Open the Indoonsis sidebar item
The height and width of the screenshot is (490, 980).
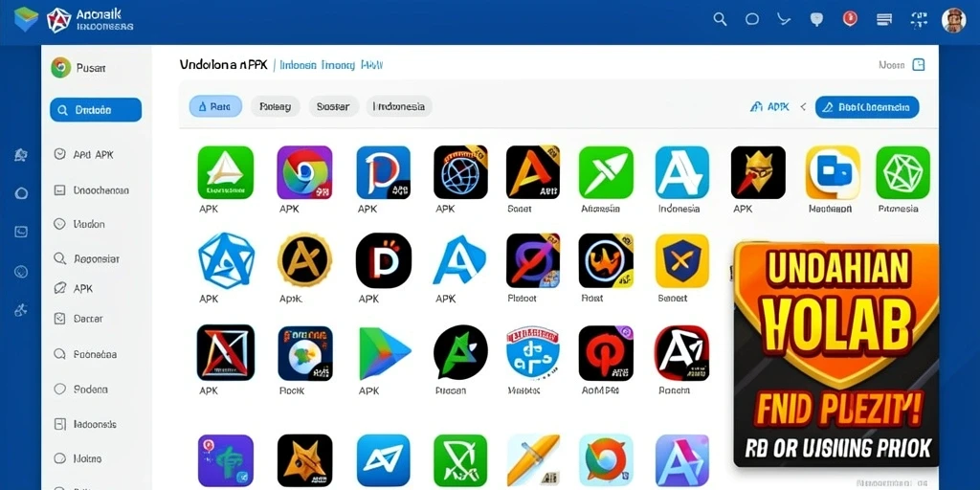pos(85,424)
